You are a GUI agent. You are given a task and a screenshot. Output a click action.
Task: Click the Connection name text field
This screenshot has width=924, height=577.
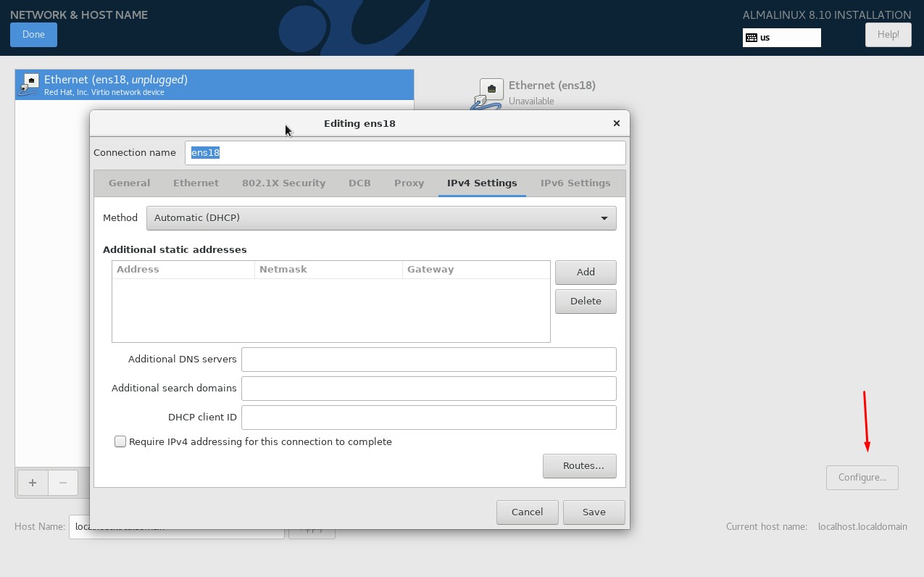click(404, 153)
